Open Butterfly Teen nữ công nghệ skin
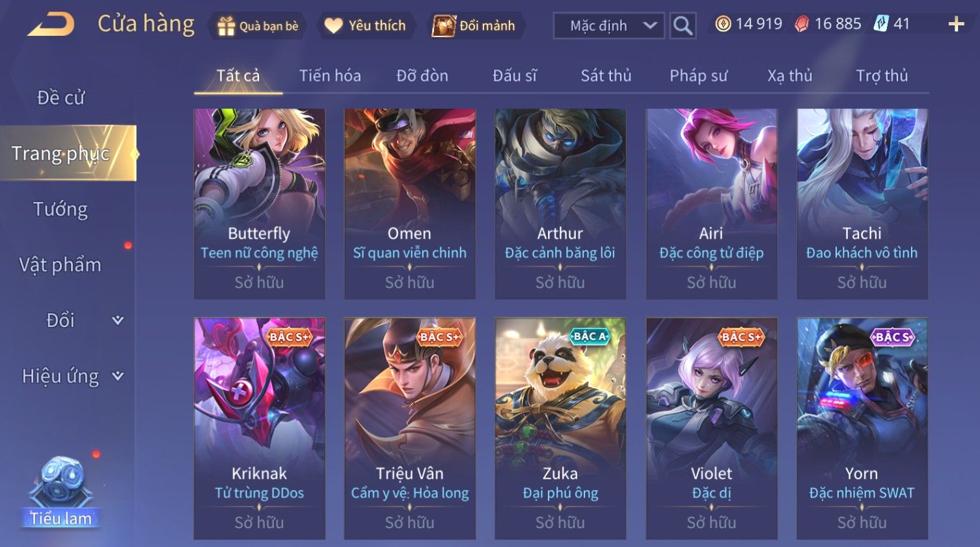The height and width of the screenshot is (547, 980). [259, 204]
